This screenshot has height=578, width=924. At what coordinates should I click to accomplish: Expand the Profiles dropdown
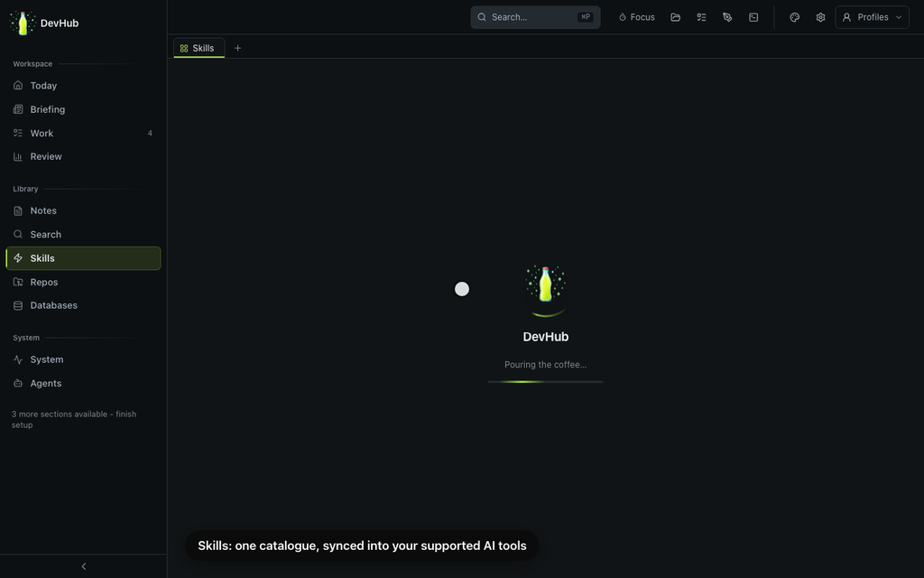click(873, 17)
